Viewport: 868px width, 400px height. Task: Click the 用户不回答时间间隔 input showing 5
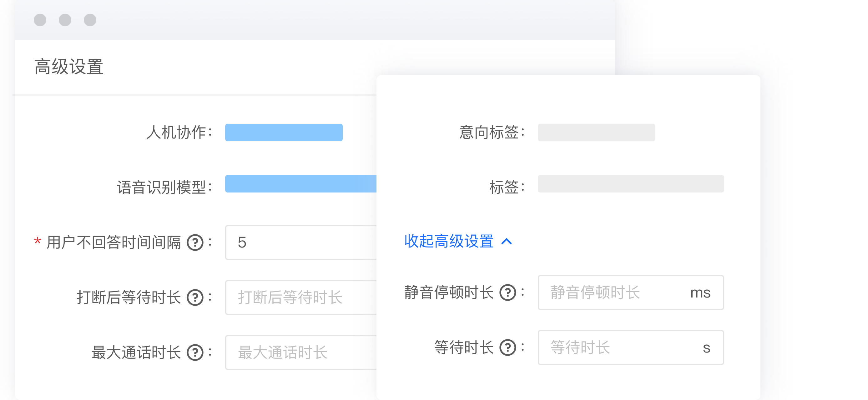[x=300, y=242]
